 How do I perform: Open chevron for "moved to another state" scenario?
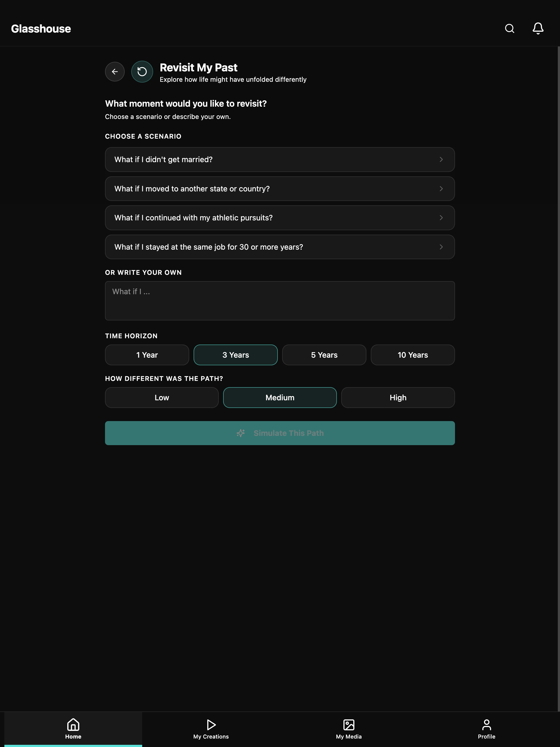coord(441,189)
